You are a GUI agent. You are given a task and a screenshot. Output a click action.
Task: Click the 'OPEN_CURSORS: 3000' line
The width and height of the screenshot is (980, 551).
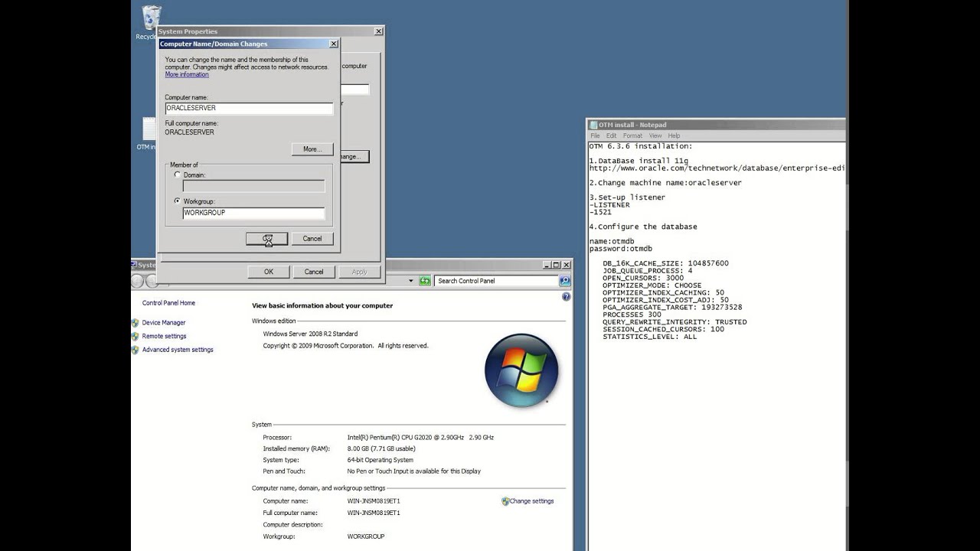(643, 278)
